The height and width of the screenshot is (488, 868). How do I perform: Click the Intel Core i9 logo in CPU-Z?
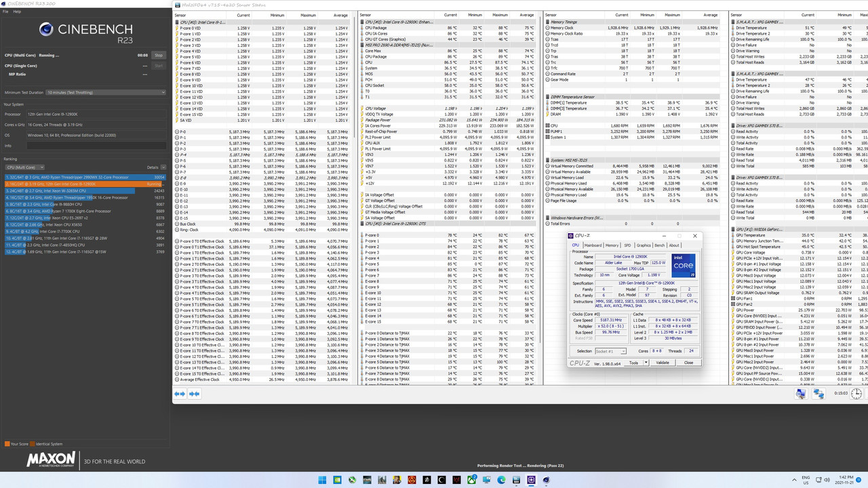(683, 266)
